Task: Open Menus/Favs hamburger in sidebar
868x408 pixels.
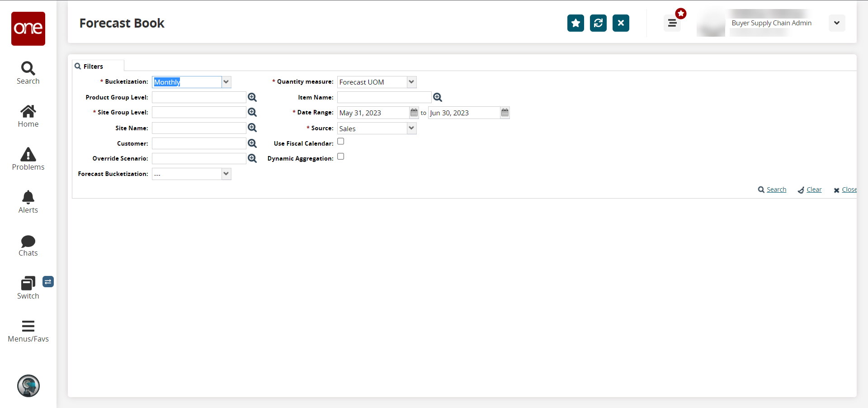Action: [x=28, y=332]
